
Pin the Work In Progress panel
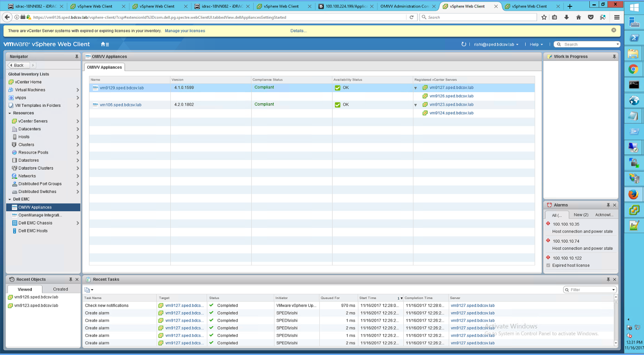click(x=614, y=57)
